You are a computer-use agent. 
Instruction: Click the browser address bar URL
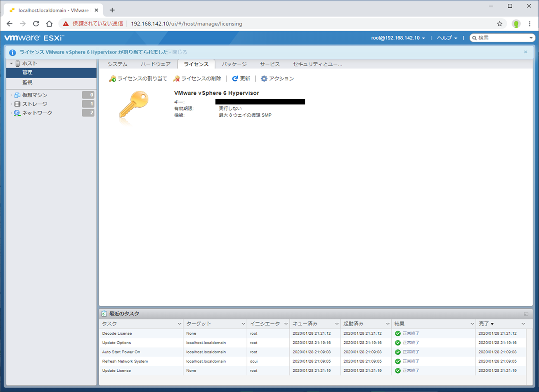(187, 24)
